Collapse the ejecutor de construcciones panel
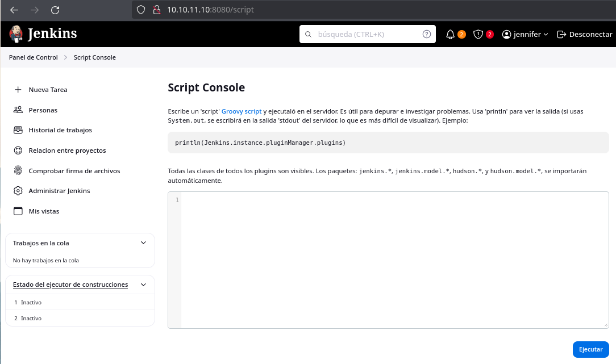The width and height of the screenshot is (616, 364). click(x=143, y=284)
